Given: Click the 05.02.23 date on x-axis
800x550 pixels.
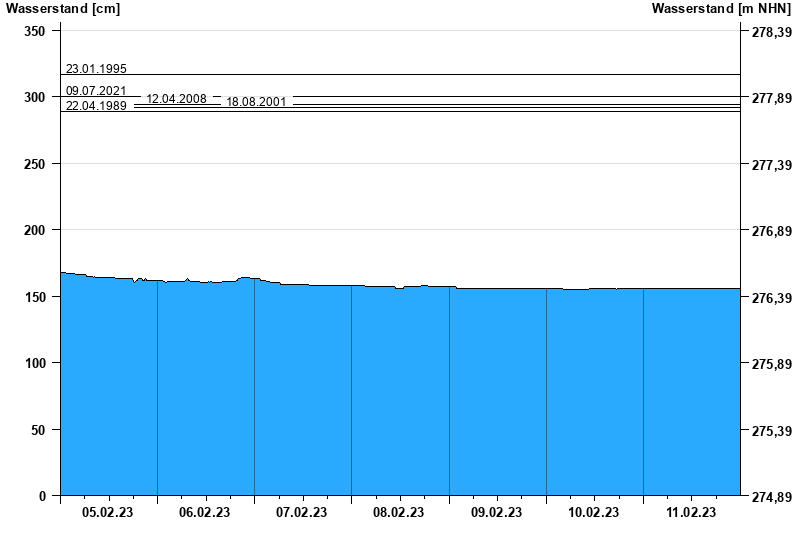Looking at the screenshot, I should click(108, 513).
